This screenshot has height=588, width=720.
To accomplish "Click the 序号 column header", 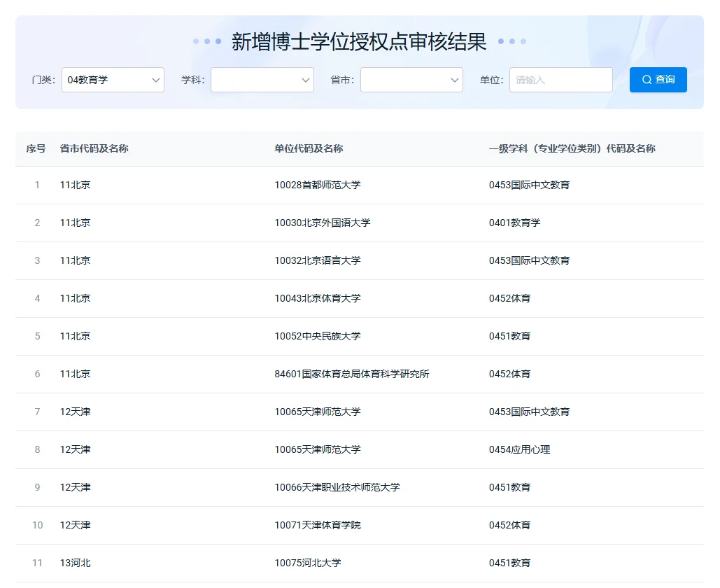I will pos(36,148).
